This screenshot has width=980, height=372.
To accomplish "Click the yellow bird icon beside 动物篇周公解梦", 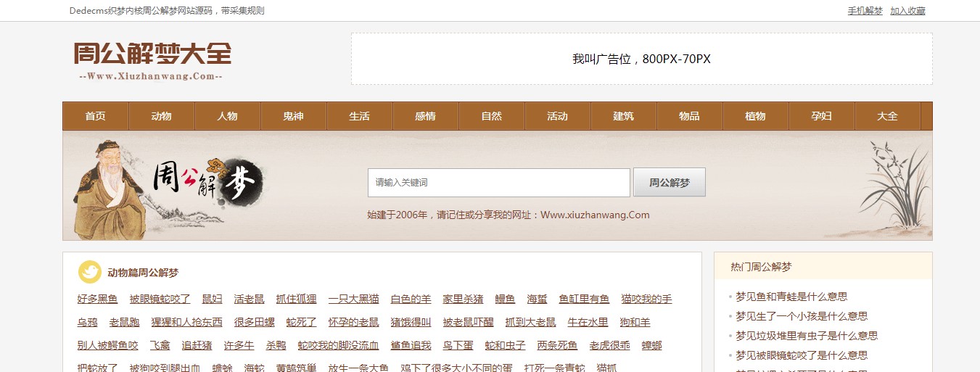I will pos(90,272).
